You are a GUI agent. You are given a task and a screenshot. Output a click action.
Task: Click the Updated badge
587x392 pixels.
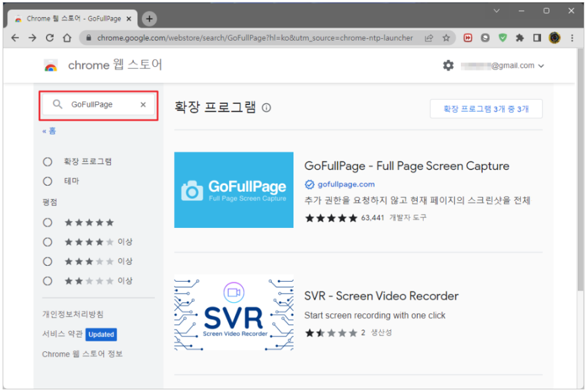click(x=101, y=334)
